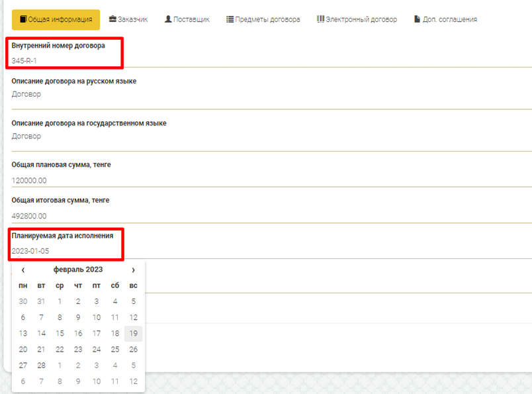The height and width of the screenshot is (394, 532).
Task: Go to Предметы договора tab
Action: 263,20
